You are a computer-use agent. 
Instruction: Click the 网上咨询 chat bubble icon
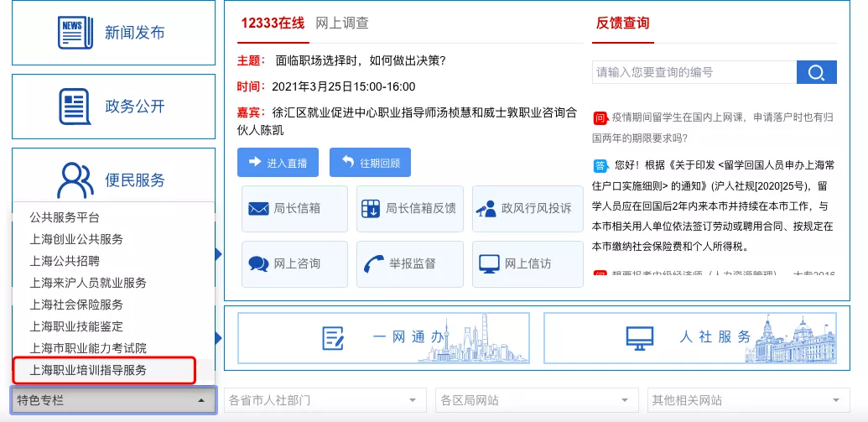coord(258,263)
